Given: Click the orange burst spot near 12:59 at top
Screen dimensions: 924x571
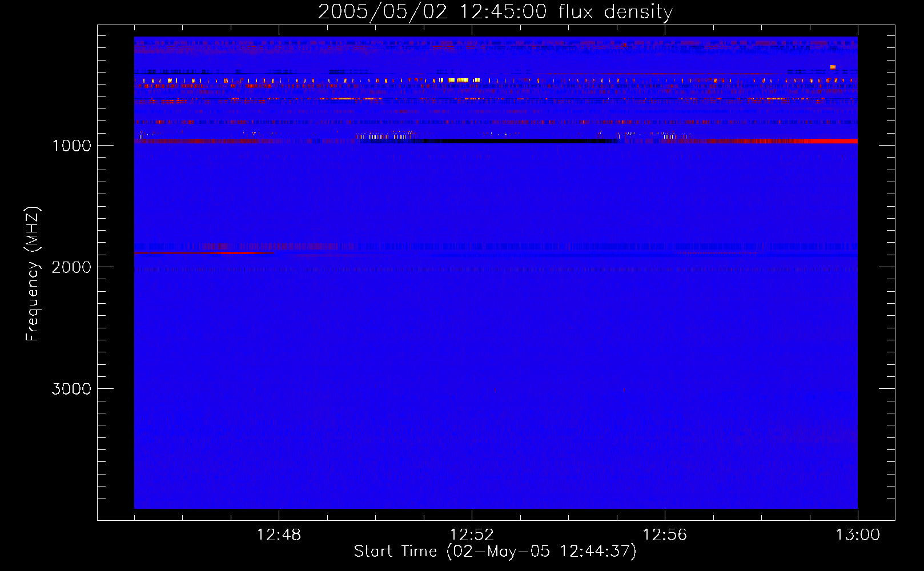Looking at the screenshot, I should coord(833,67).
